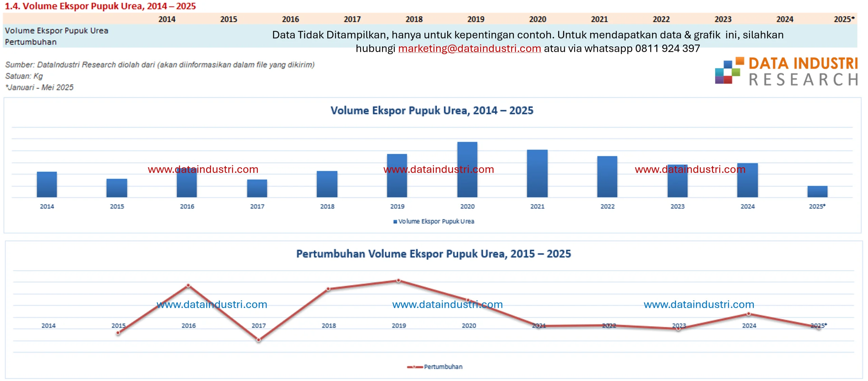Image resolution: width=868 pixels, height=381 pixels.
Task: Click the Volume Ekspor Pupuk Urea row label
Action: tap(57, 31)
